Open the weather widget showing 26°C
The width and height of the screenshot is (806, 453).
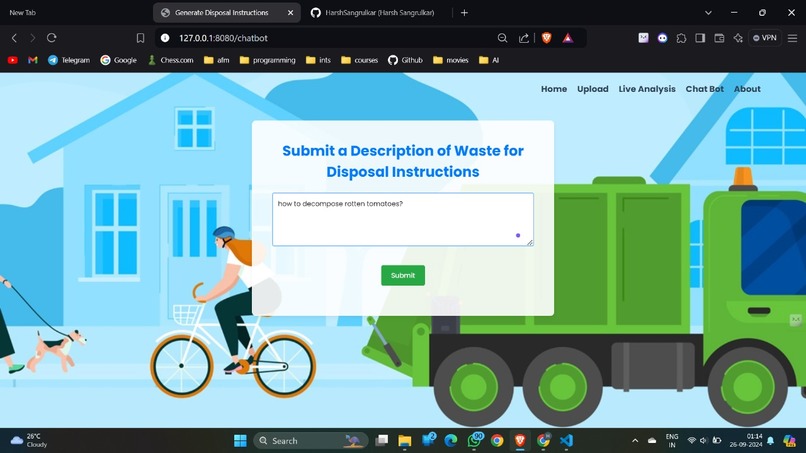(29, 441)
